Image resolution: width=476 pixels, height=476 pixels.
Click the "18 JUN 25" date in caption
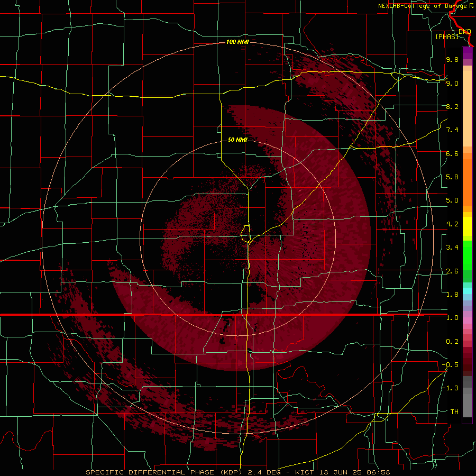[341, 472]
